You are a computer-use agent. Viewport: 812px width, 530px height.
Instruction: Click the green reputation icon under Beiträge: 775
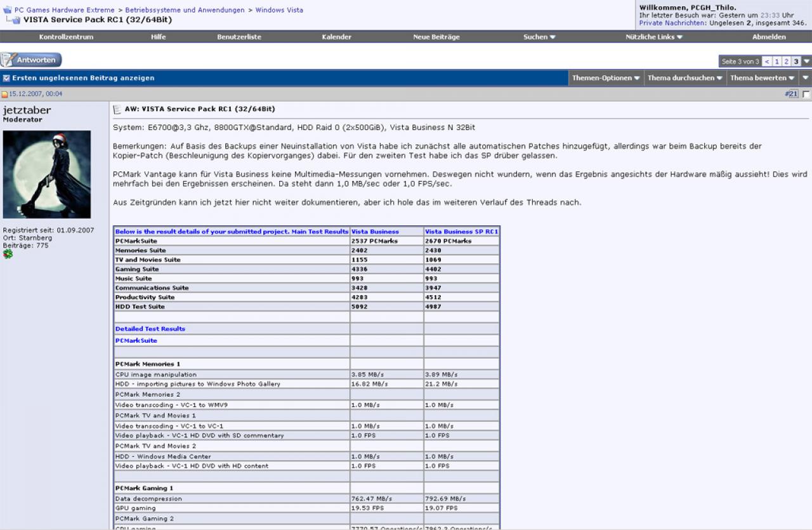click(8, 254)
